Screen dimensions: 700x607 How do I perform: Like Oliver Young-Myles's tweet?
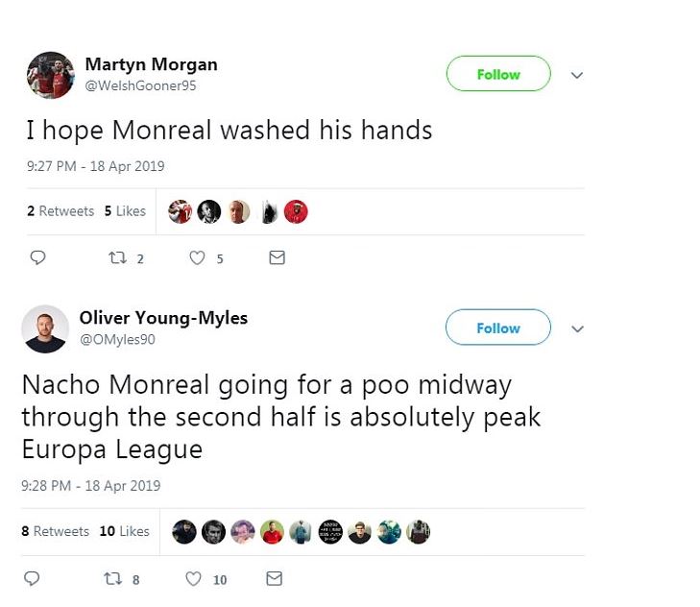pyautogui.click(x=194, y=578)
